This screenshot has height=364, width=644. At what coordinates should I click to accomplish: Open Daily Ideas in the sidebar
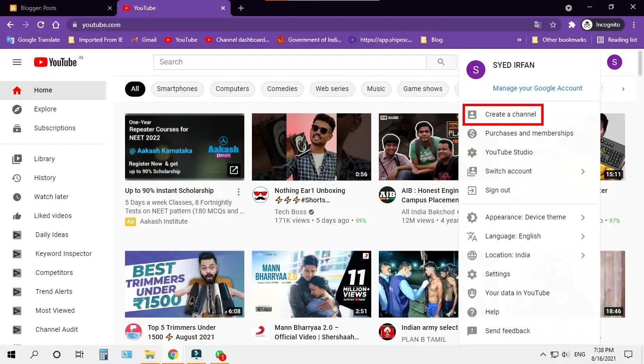[x=53, y=235]
